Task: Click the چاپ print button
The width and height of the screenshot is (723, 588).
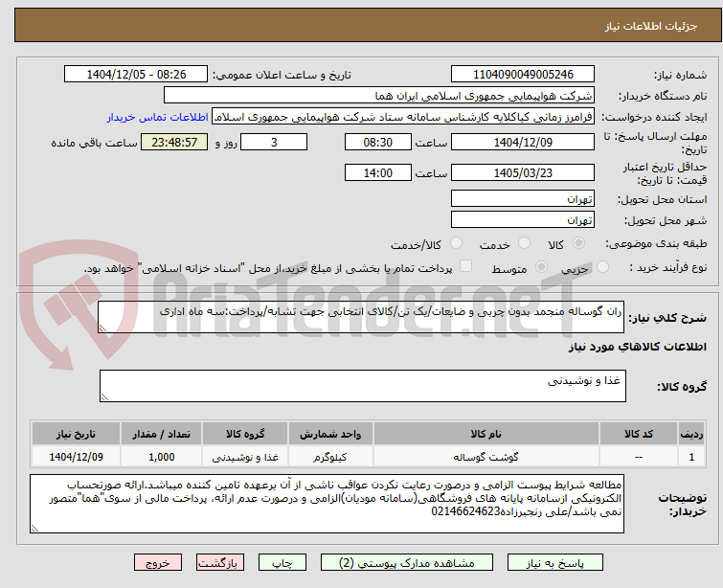Action: coord(282,563)
